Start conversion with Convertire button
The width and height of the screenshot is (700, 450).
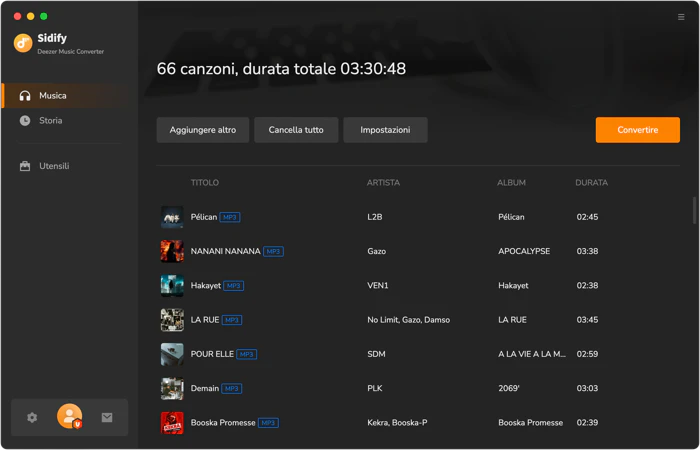click(638, 130)
